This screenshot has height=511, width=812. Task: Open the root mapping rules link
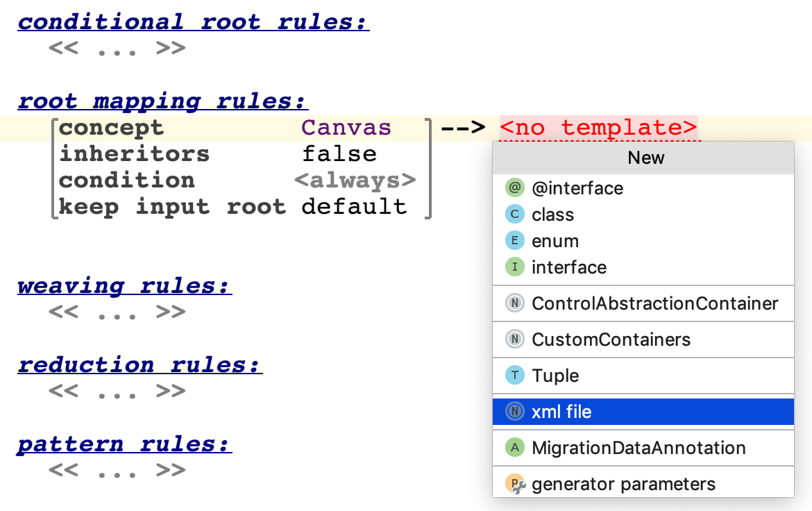point(162,101)
